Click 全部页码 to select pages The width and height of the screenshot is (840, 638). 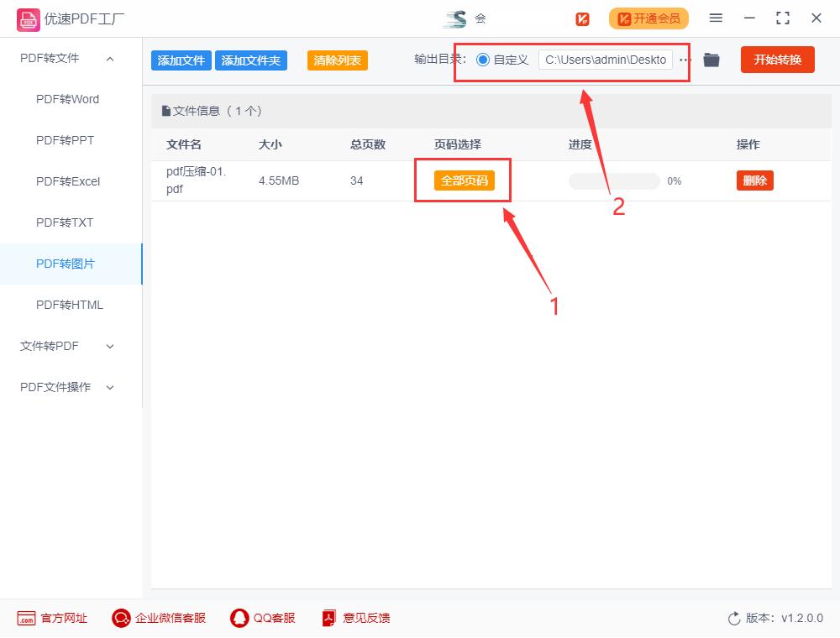(x=462, y=180)
